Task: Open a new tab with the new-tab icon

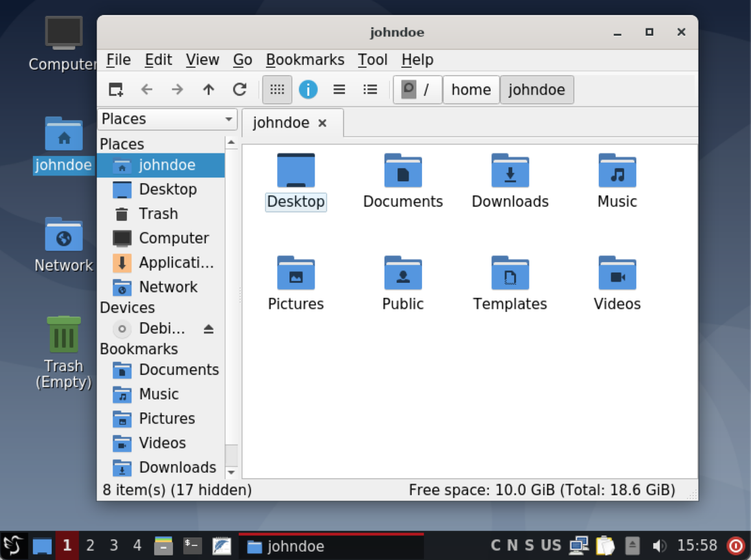Action: point(115,89)
